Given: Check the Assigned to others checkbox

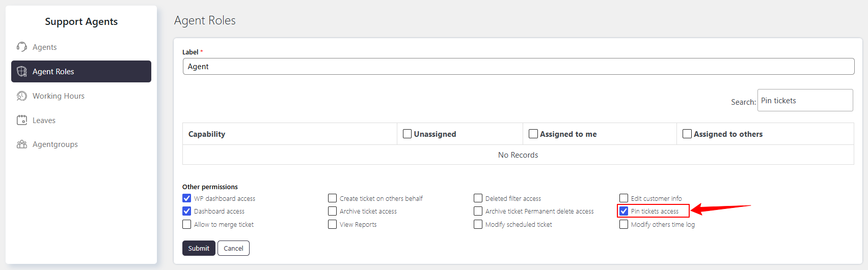Looking at the screenshot, I should click(x=687, y=134).
